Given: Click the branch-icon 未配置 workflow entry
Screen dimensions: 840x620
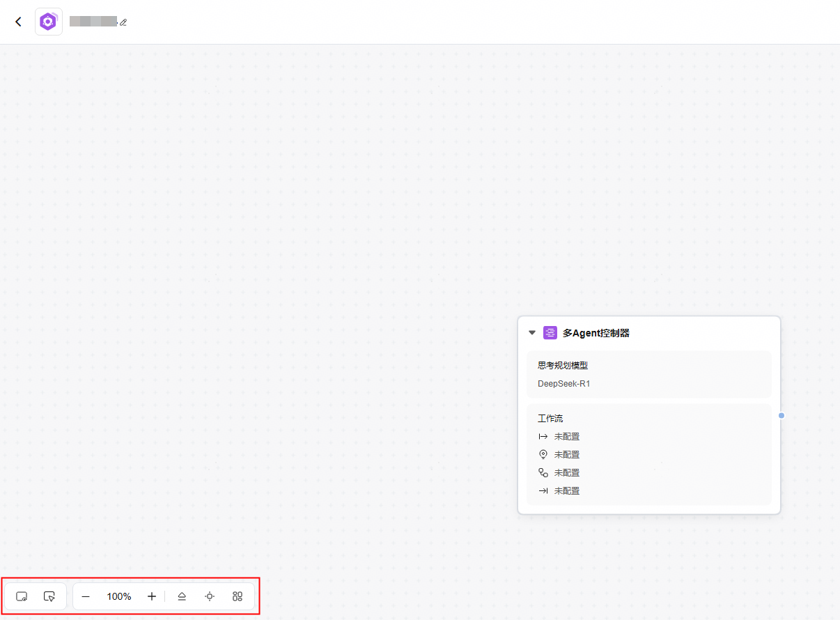Looking at the screenshot, I should 566,473.
